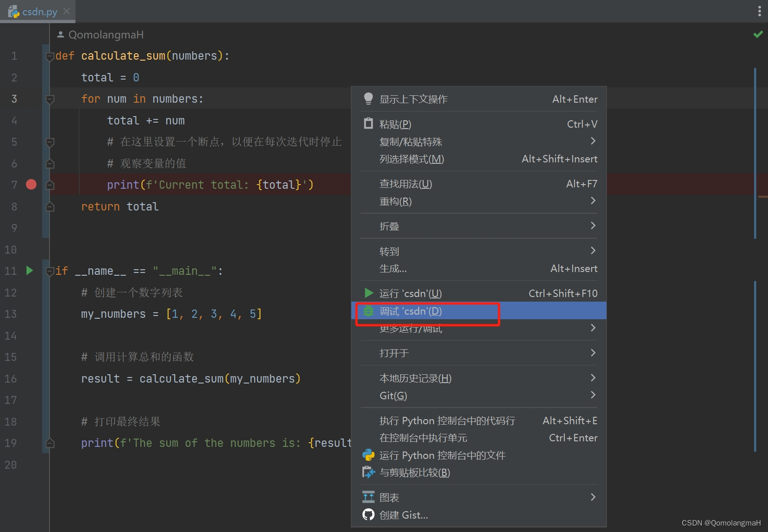The width and height of the screenshot is (768, 532).
Task: Choose Generate (生成...) menu item
Action: (x=479, y=269)
